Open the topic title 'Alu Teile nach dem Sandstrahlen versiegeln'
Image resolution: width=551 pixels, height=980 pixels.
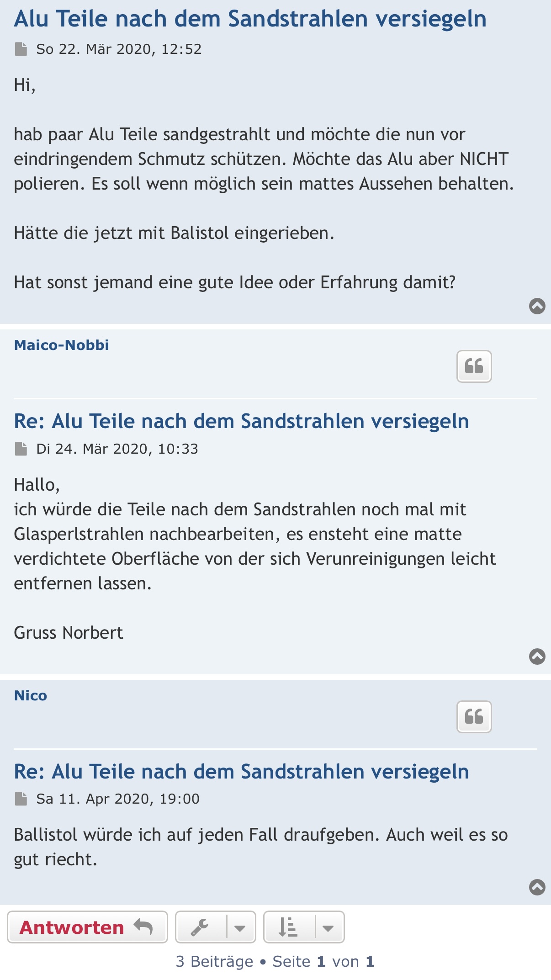250,19
